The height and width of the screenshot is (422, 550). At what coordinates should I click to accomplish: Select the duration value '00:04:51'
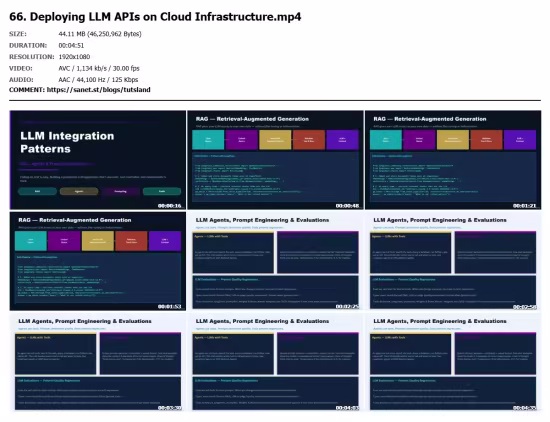71,45
